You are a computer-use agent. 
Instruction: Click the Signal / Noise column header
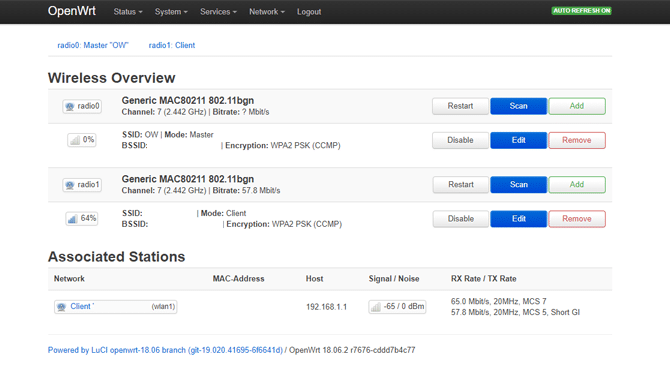click(394, 279)
